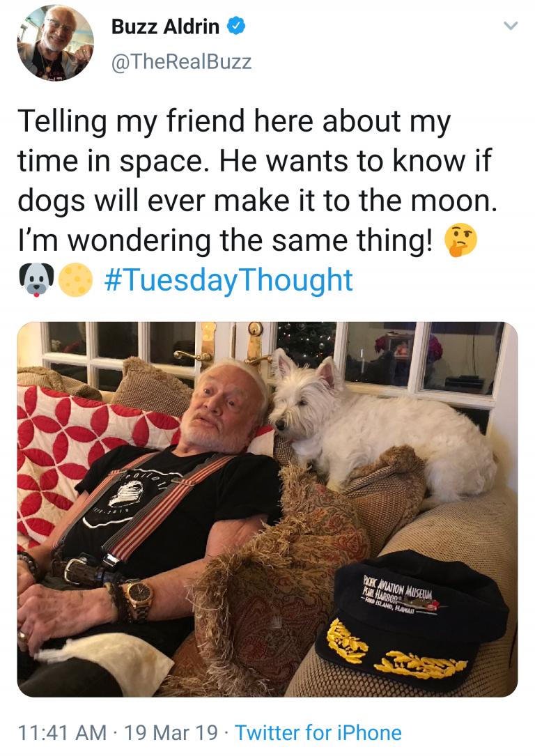Open the tweet options chevron
Viewport: 535px width, 756px height.
point(511,26)
